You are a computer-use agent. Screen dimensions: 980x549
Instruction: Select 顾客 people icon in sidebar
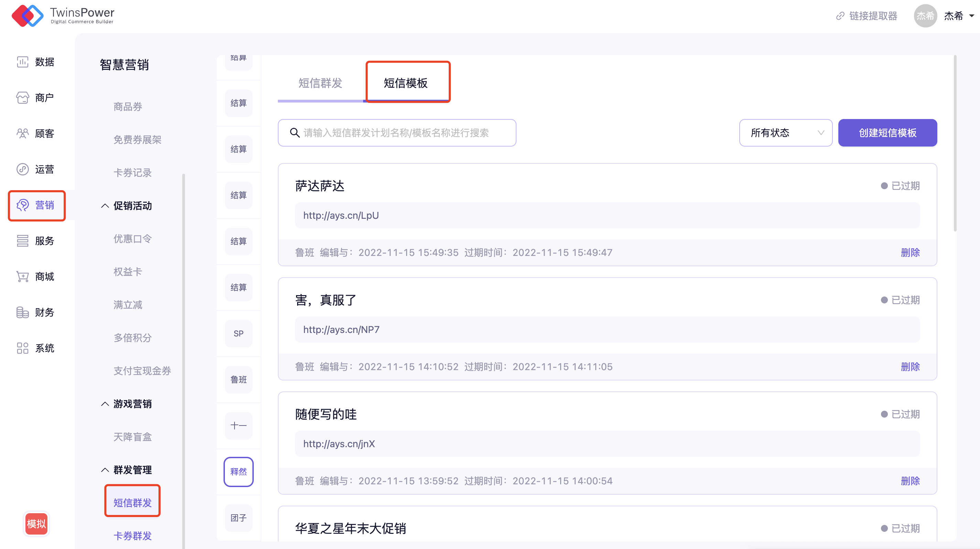(22, 133)
